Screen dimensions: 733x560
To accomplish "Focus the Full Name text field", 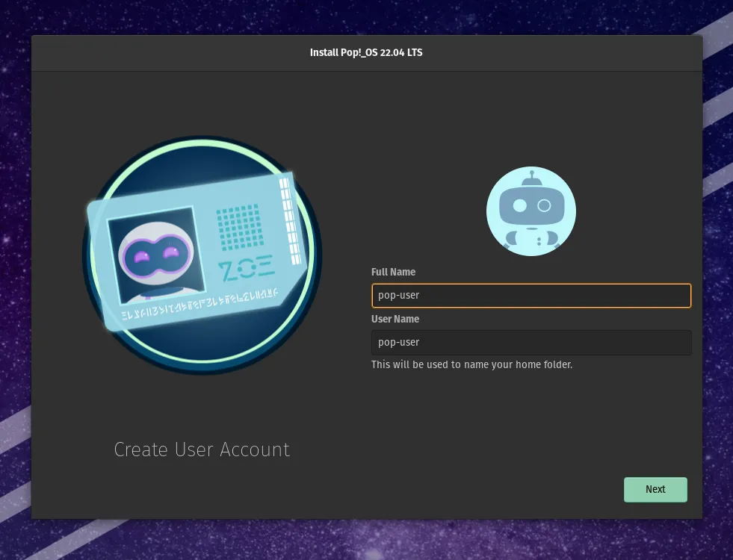I will tap(531, 295).
